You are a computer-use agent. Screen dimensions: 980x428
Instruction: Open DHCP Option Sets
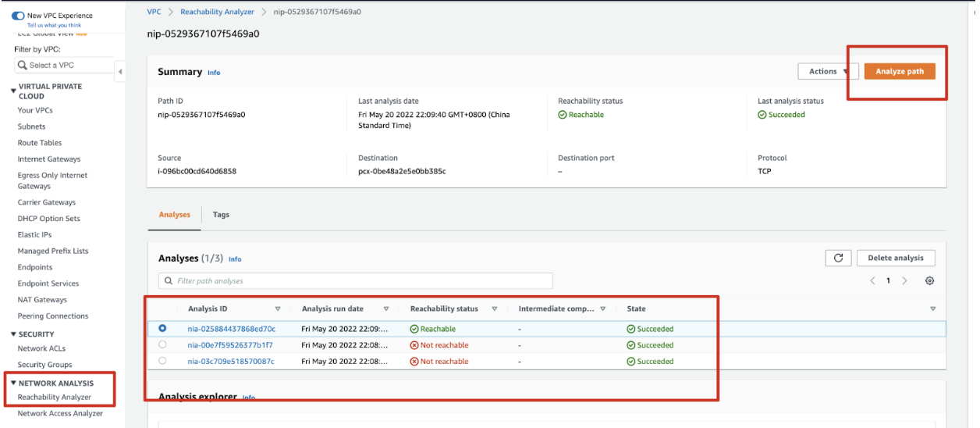(49, 219)
